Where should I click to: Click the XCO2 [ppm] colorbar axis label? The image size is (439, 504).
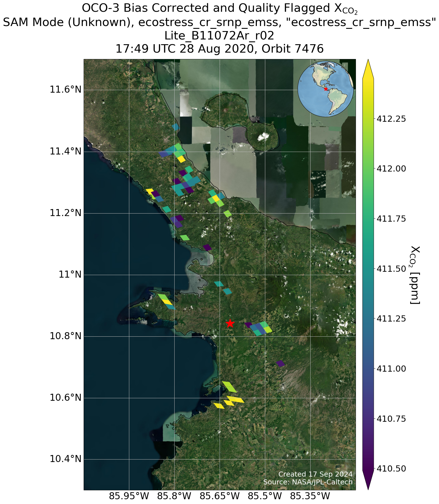[415, 275]
